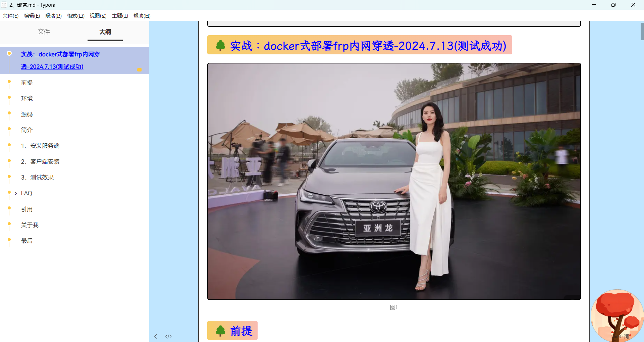The width and height of the screenshot is (644, 342).
Task: Minimize the Typora window
Action: point(594,5)
